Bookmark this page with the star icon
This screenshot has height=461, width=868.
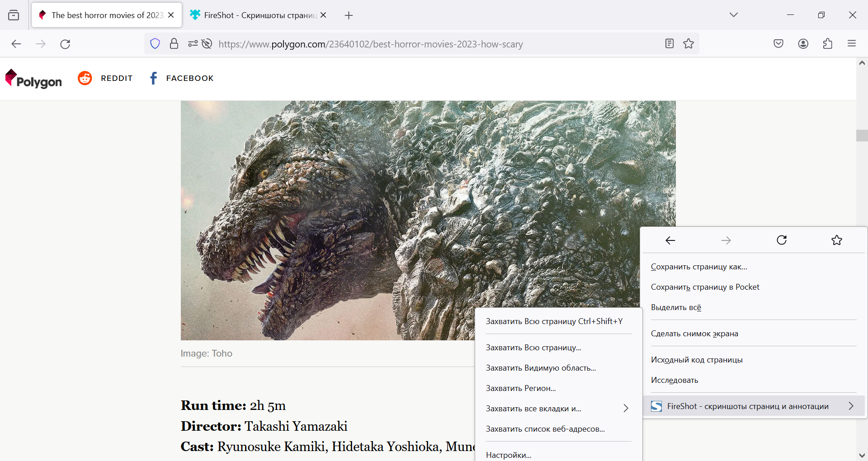(x=689, y=43)
